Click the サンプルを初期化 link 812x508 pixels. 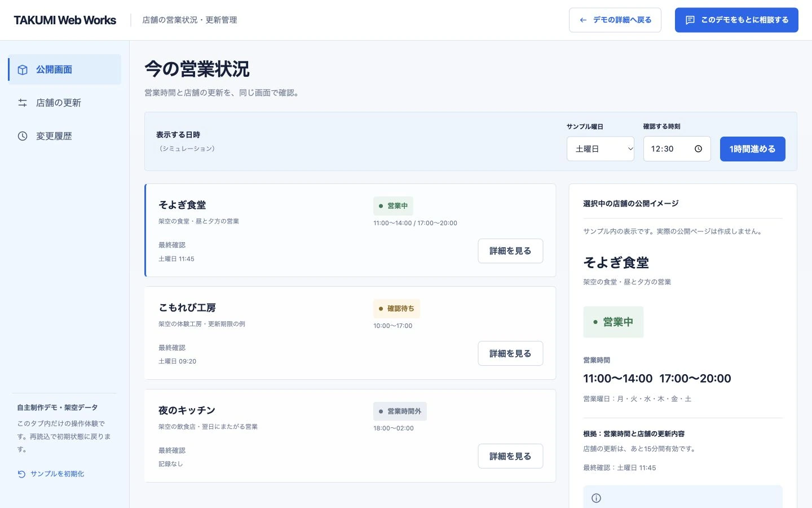pos(51,474)
